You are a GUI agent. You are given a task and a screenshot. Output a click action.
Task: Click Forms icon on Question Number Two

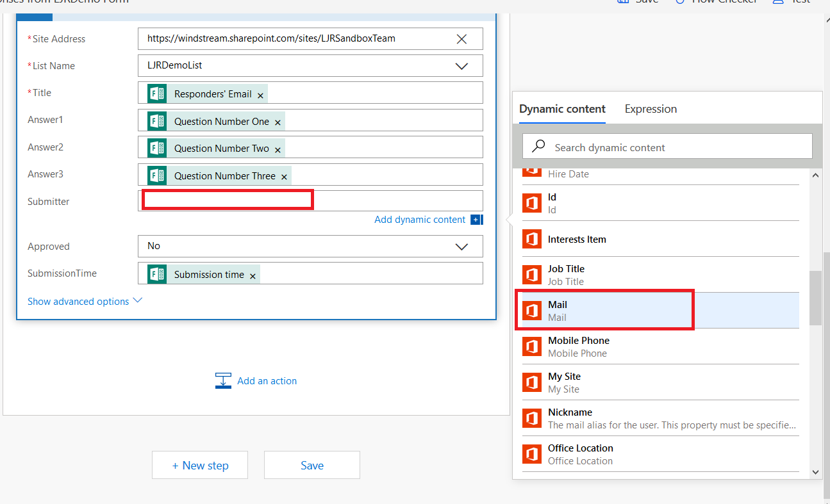[157, 148]
